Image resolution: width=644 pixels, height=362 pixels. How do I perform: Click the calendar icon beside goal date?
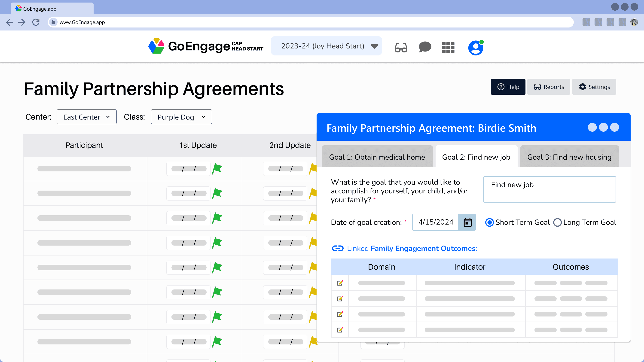(x=467, y=222)
